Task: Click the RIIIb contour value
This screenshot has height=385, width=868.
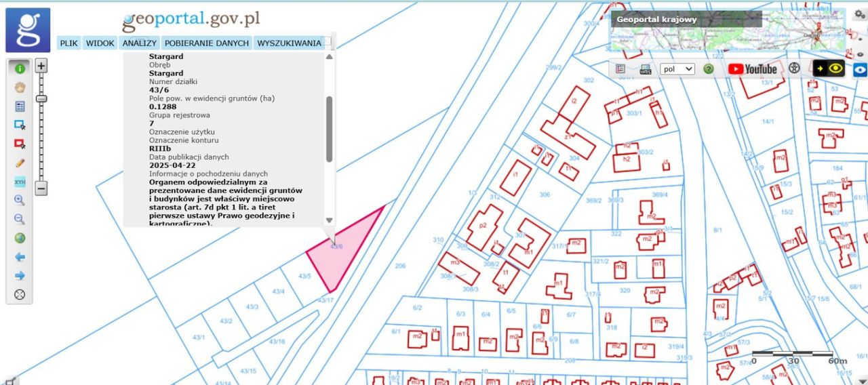Action: (x=159, y=148)
